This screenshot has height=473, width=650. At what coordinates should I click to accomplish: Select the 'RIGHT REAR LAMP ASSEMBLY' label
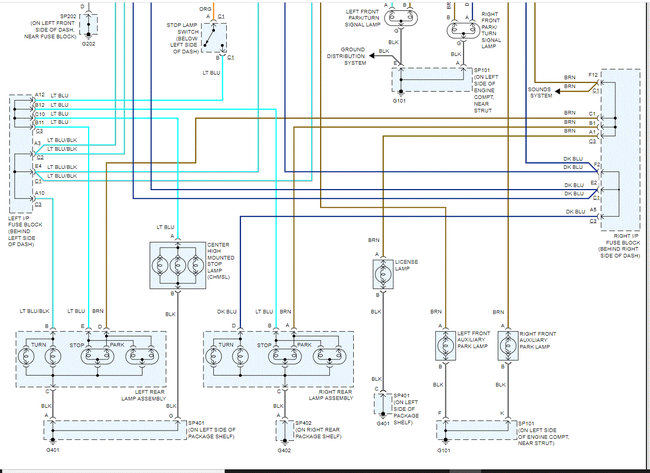click(331, 395)
